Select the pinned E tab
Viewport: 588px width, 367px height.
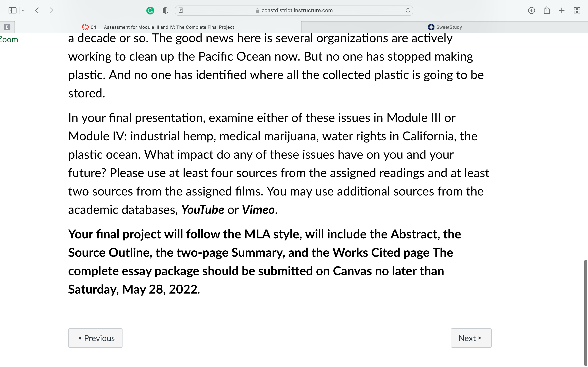(7, 27)
